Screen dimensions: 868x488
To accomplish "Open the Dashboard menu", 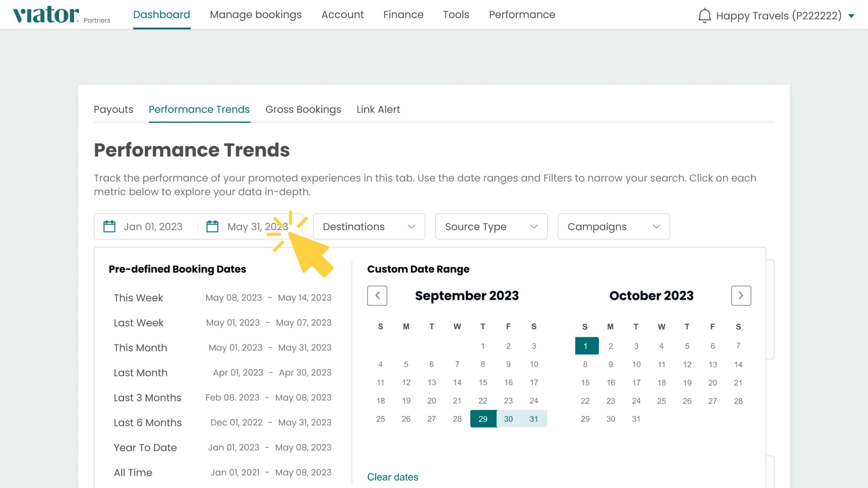I will tap(162, 14).
